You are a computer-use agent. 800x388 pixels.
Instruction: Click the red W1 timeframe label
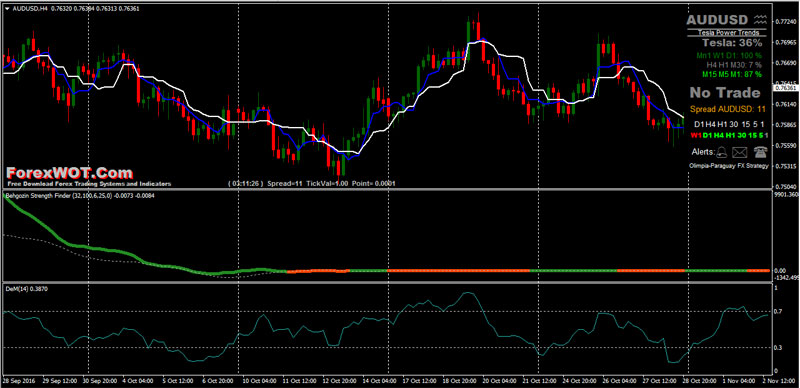point(695,135)
